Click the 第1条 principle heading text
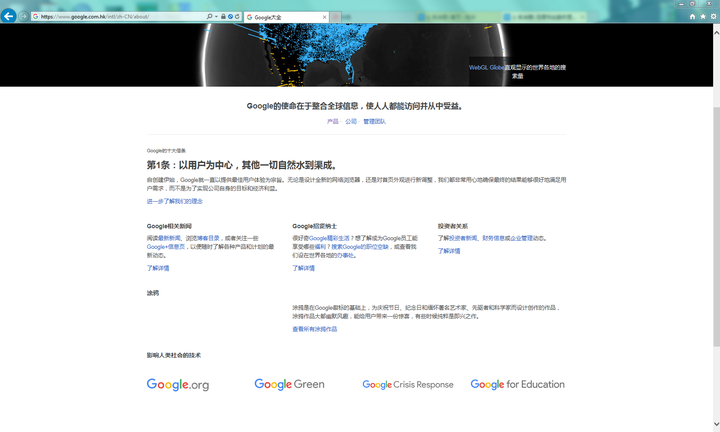720x432 pixels. (243, 165)
